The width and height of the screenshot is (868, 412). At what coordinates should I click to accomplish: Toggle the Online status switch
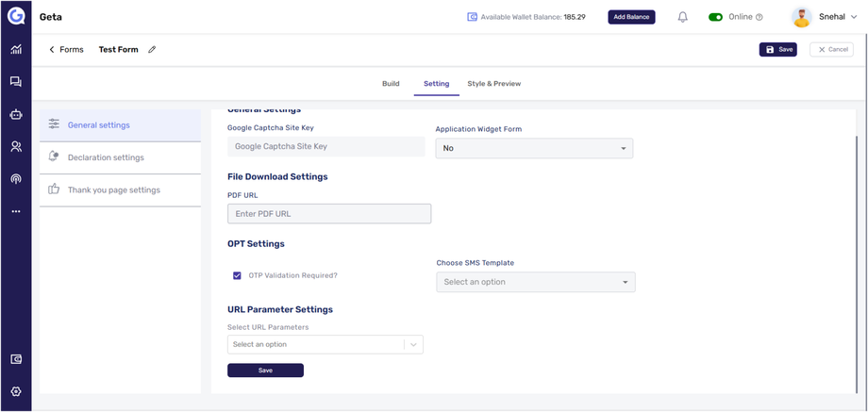click(x=715, y=17)
